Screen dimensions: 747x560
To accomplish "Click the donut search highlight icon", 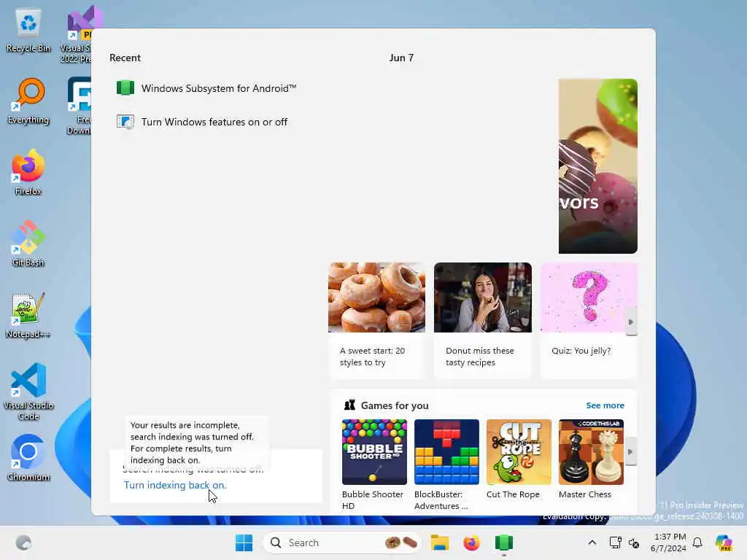I will (x=400, y=542).
